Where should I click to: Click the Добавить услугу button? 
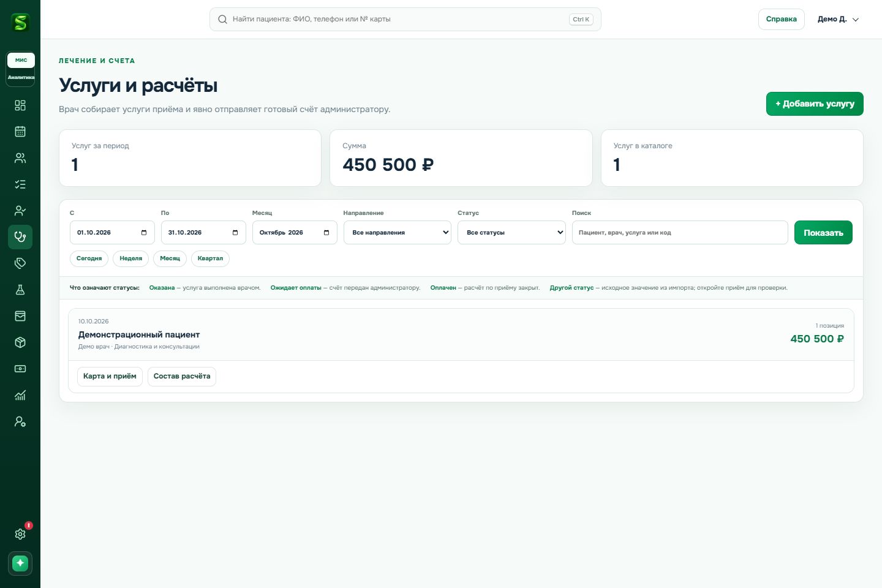(x=815, y=104)
